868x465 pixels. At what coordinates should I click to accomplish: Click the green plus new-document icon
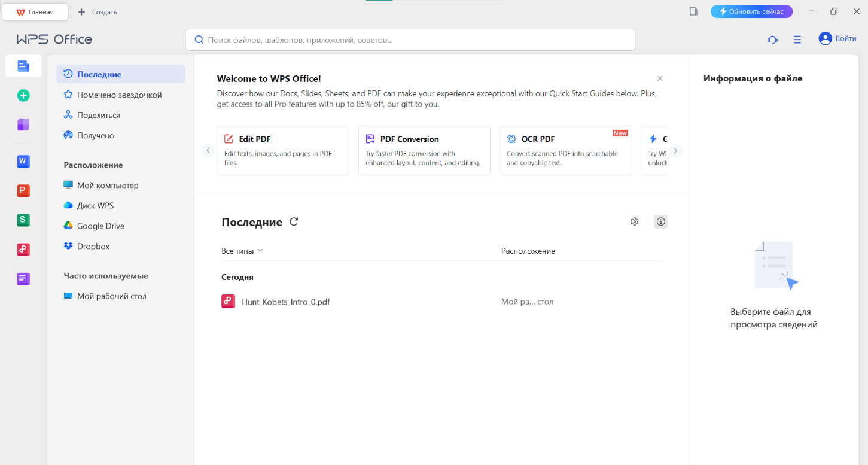point(23,95)
